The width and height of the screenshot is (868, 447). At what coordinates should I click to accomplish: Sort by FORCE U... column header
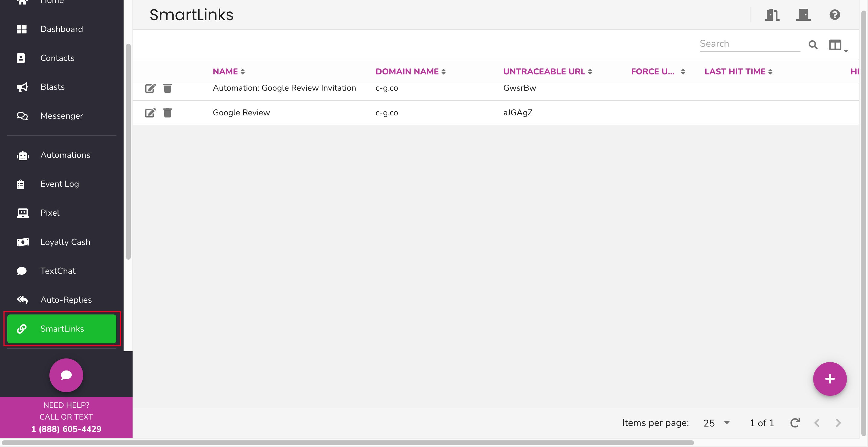pos(658,71)
